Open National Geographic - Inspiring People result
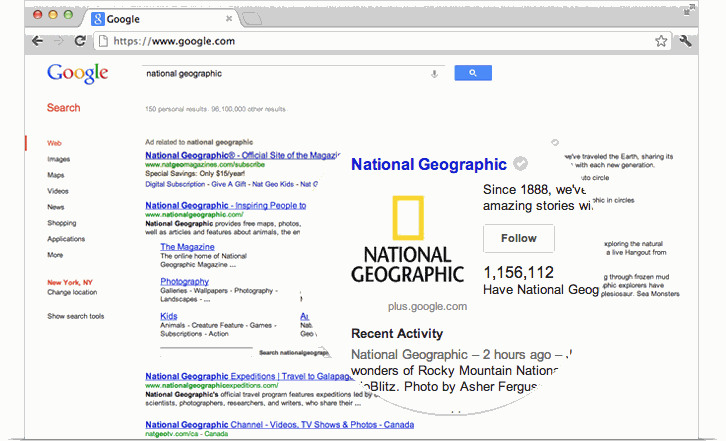 click(x=225, y=205)
